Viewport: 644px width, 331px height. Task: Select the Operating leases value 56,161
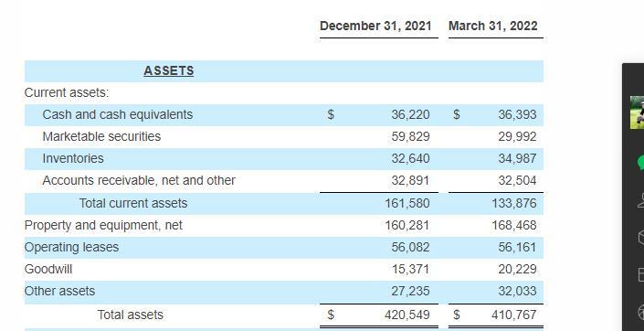coord(517,247)
